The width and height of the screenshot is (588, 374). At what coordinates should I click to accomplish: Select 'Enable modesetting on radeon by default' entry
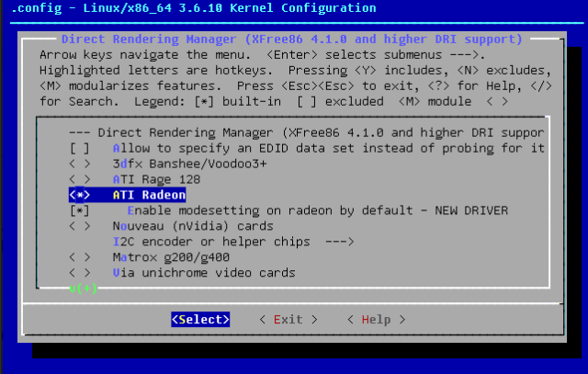tap(318, 210)
